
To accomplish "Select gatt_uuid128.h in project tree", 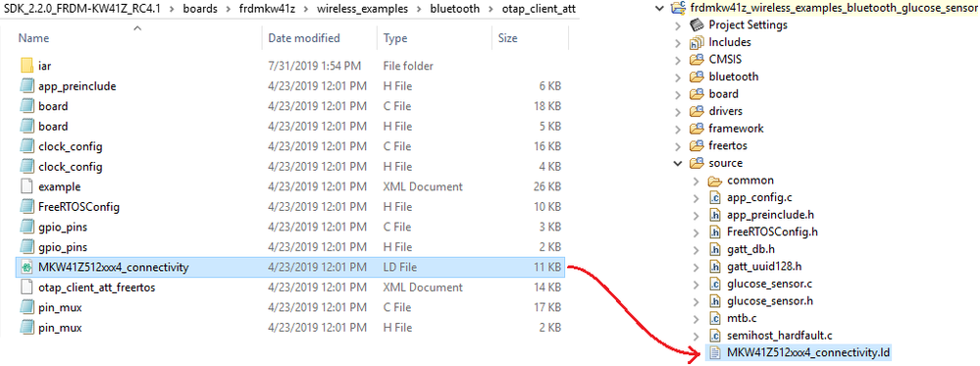I will click(764, 267).
